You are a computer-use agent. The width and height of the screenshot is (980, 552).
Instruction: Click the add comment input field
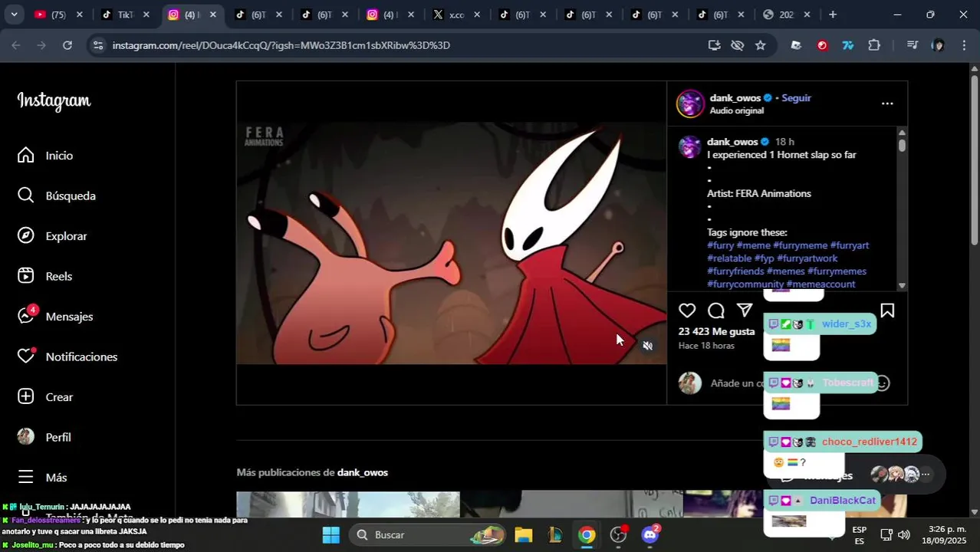736,383
